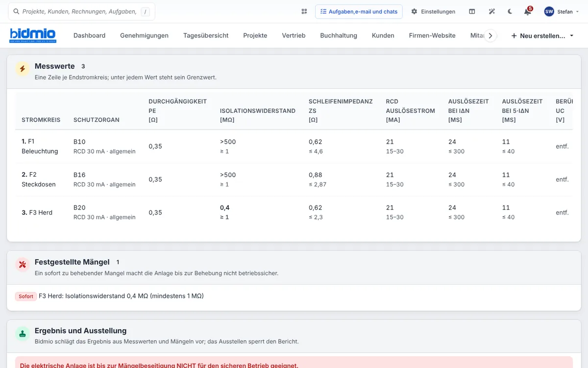588x368 pixels.
Task: Show more navigation items with chevron
Action: pos(490,35)
